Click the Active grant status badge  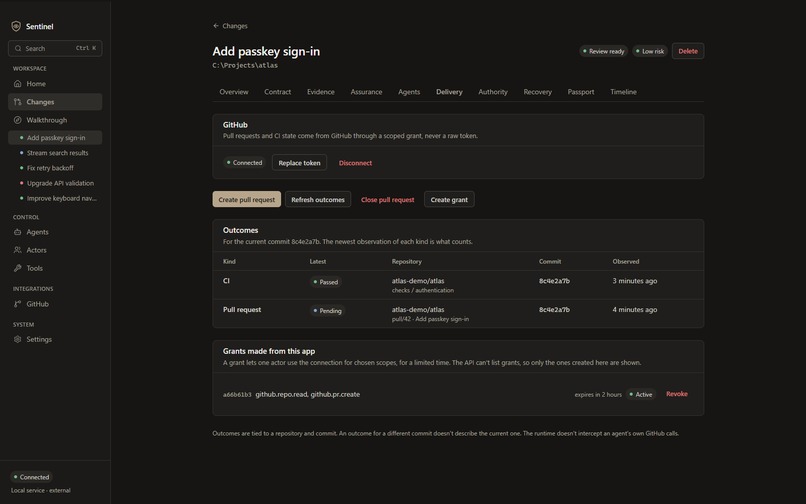click(x=641, y=394)
